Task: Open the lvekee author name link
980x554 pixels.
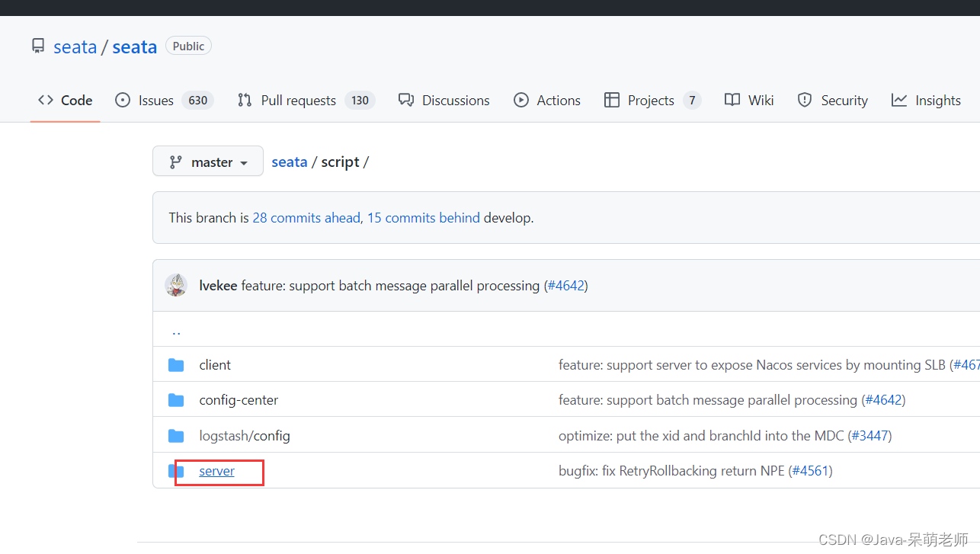Action: click(x=218, y=285)
